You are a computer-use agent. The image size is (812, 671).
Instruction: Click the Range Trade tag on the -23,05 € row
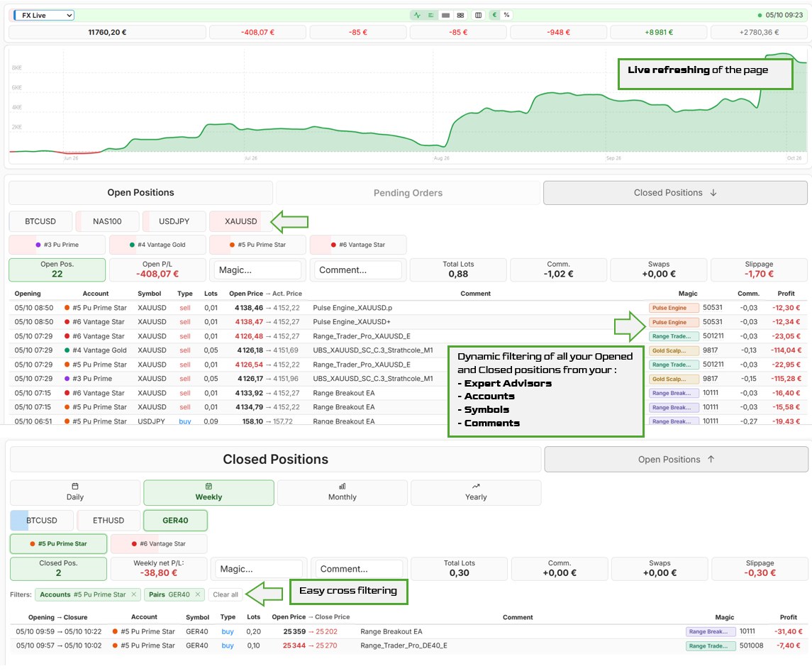(x=674, y=336)
